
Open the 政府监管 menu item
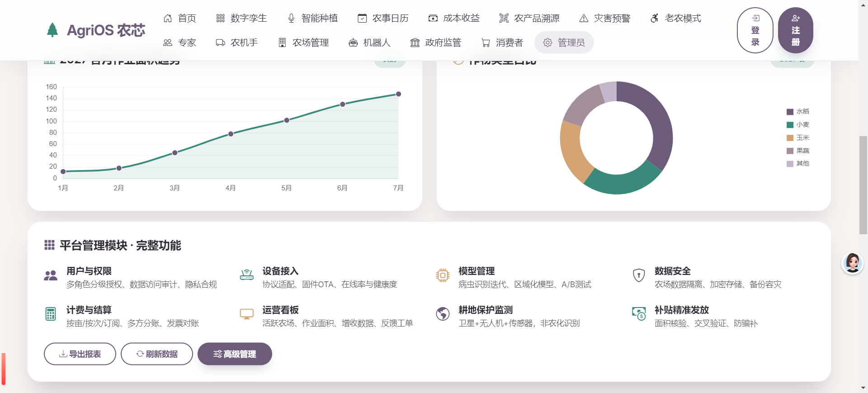click(x=436, y=43)
